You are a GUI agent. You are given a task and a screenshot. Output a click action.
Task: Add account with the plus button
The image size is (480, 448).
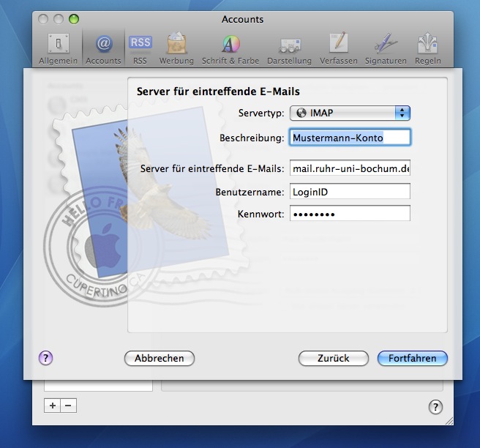tap(53, 406)
